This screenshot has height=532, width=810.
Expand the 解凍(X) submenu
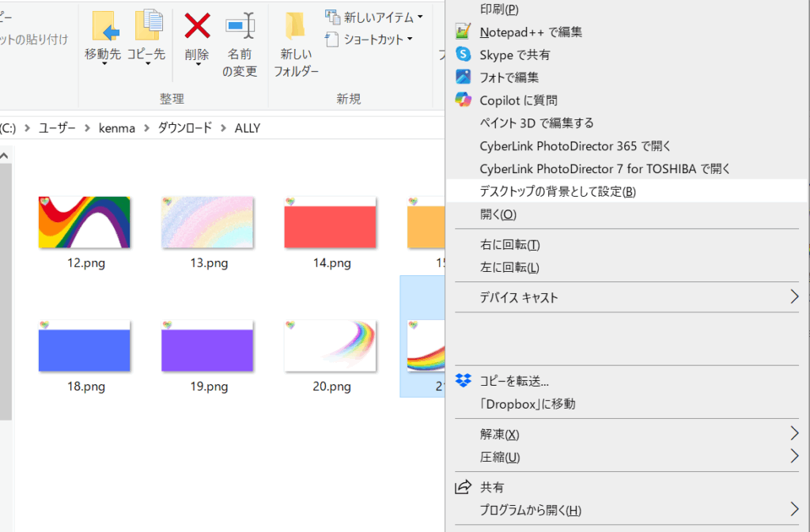pos(626,434)
